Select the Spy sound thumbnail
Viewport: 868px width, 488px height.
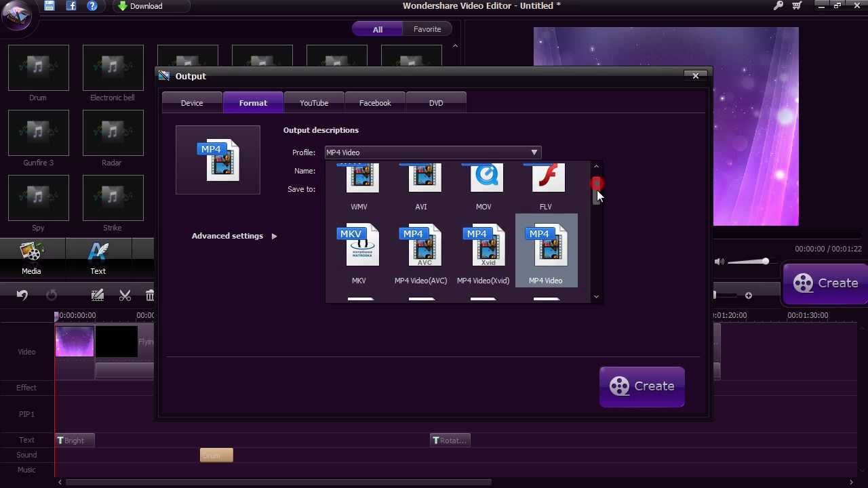pyautogui.click(x=39, y=198)
